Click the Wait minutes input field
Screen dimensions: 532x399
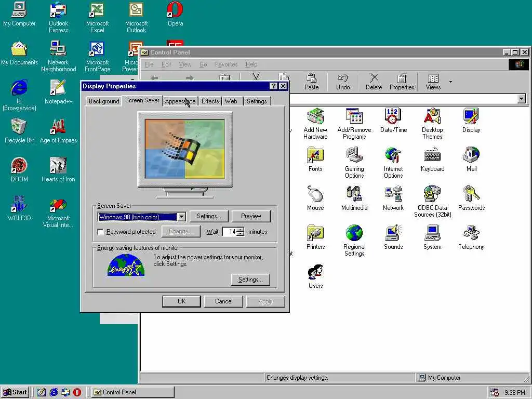230,232
